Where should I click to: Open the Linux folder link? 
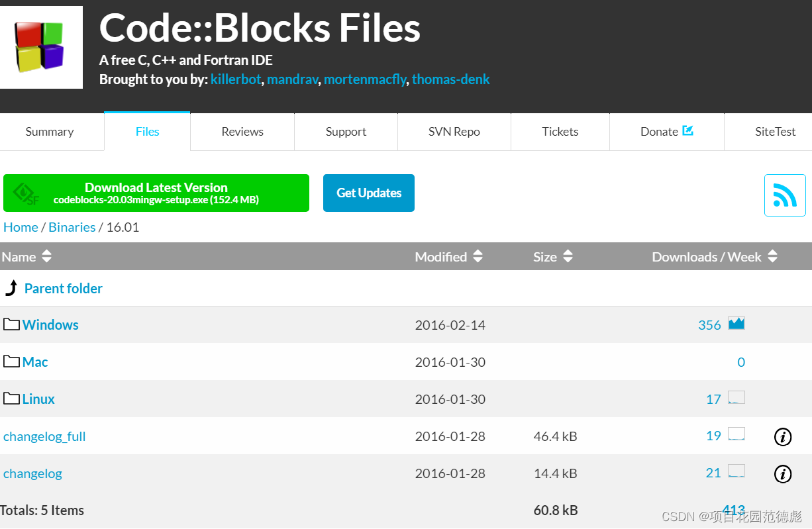38,399
